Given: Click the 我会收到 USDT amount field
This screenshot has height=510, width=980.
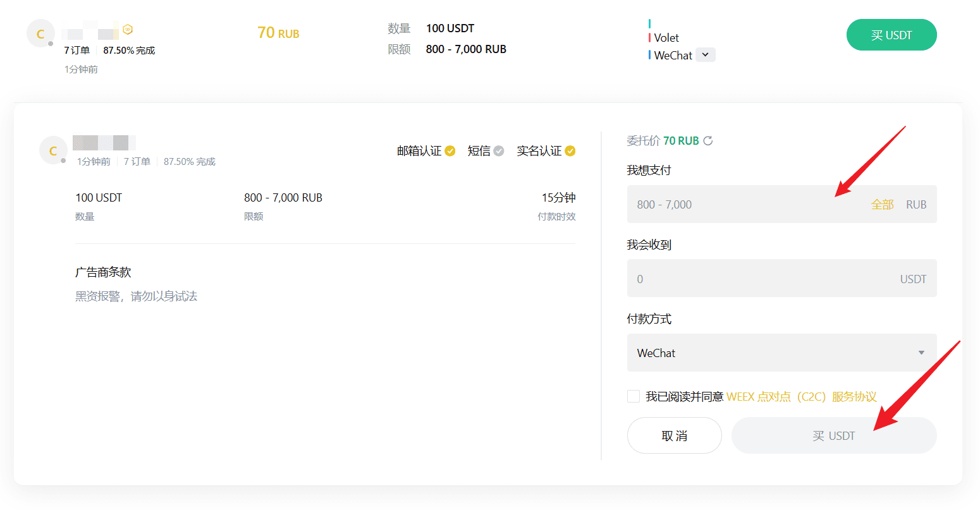Looking at the screenshot, I should click(x=759, y=279).
